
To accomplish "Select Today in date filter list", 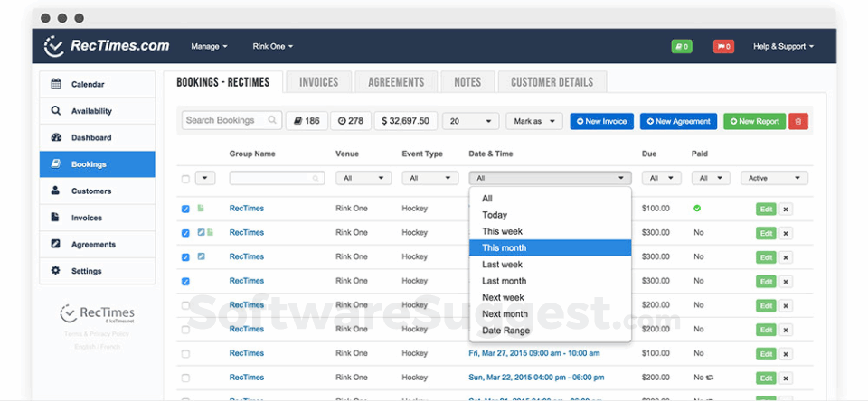I will click(551, 215).
